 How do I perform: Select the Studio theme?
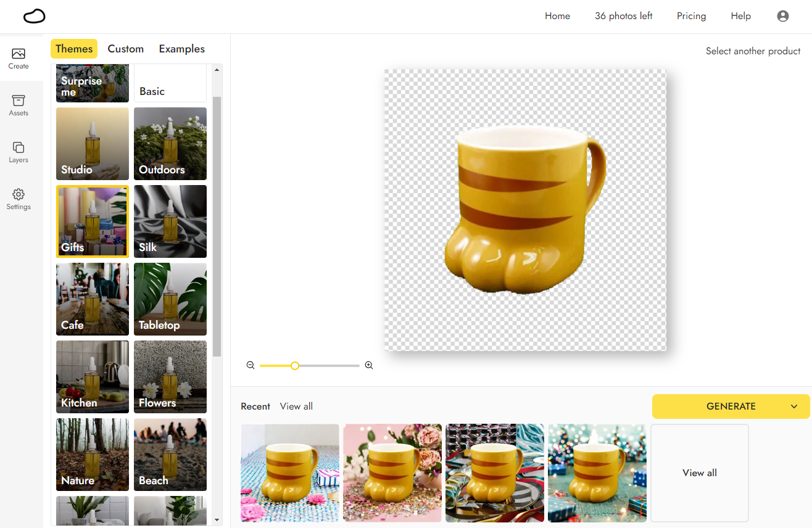pos(93,144)
